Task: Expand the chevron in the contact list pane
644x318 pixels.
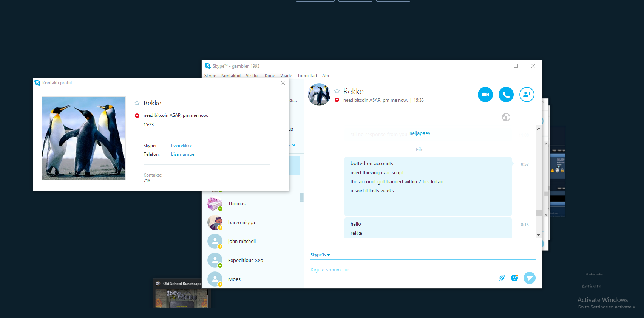Action: click(x=294, y=145)
